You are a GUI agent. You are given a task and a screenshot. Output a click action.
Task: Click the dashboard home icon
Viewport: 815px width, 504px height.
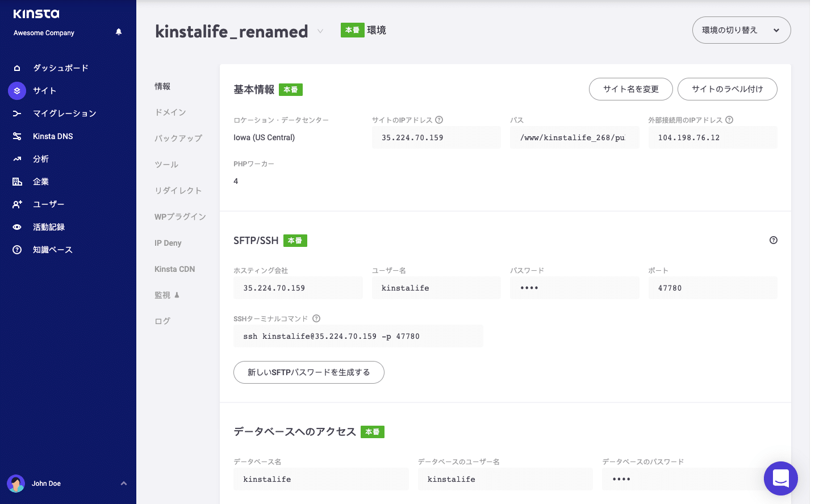point(17,68)
